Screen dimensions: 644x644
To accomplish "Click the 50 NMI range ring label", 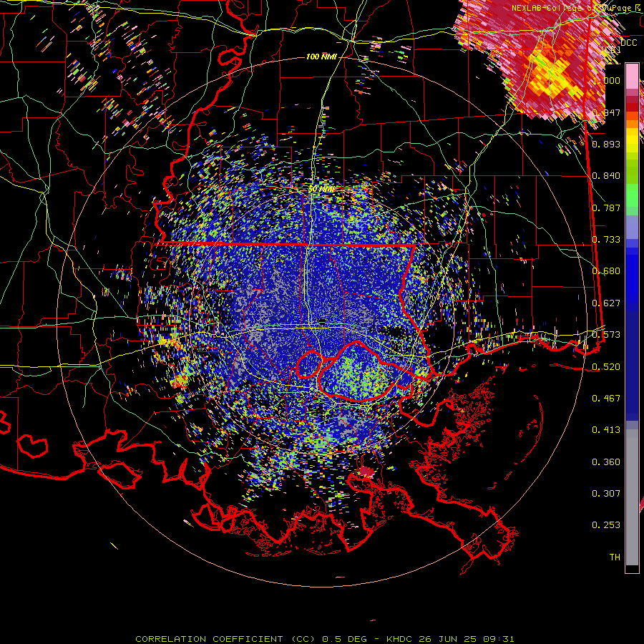I will pos(321,190).
